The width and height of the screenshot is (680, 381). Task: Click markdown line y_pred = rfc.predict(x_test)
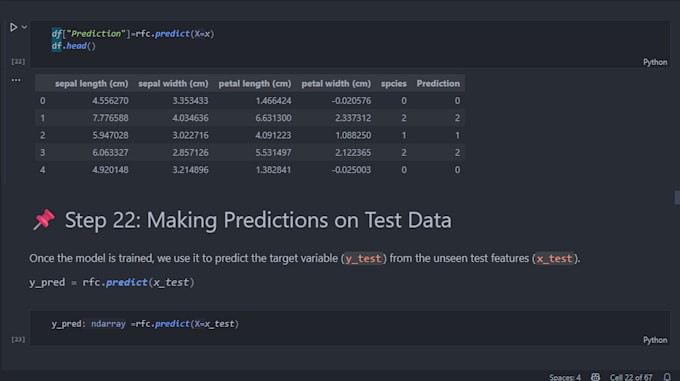[112, 283]
